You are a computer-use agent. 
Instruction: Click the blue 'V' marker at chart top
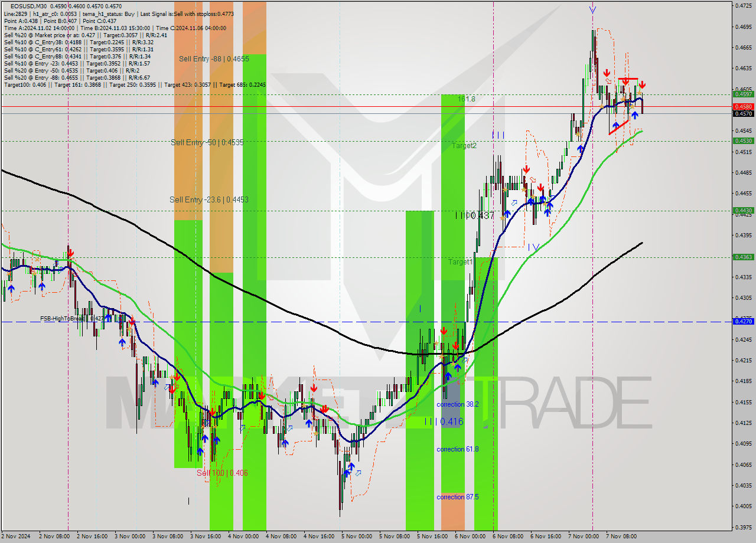(592, 9)
